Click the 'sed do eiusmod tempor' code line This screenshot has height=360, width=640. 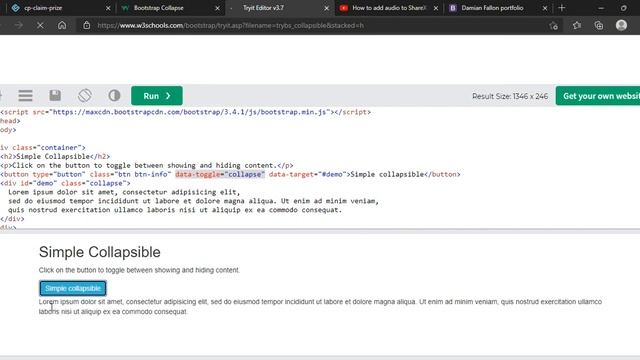[x=193, y=201]
